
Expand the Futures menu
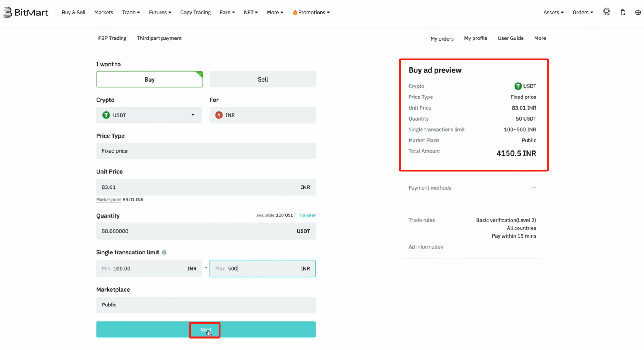coord(160,13)
